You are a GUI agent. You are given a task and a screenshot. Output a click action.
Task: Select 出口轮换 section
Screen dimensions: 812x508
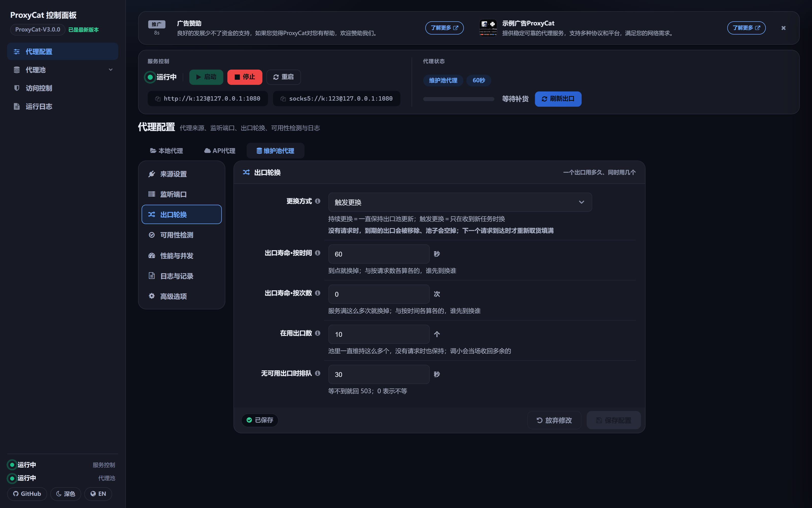pos(181,214)
